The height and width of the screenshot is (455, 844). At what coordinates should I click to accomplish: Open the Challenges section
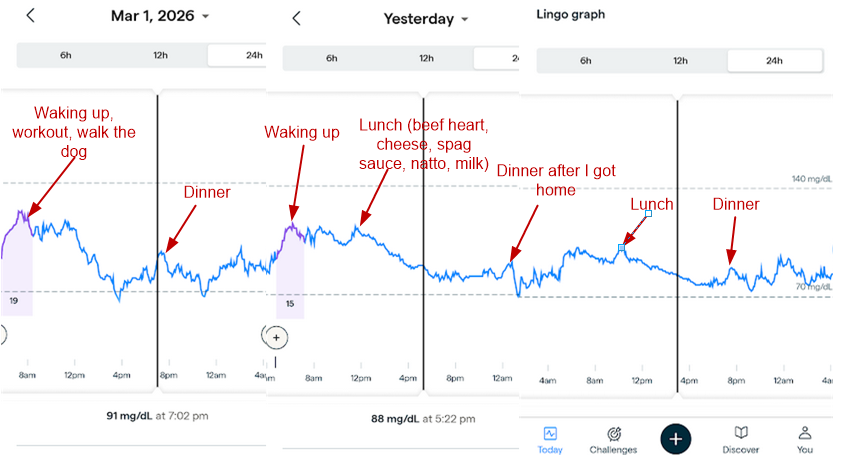(x=614, y=439)
